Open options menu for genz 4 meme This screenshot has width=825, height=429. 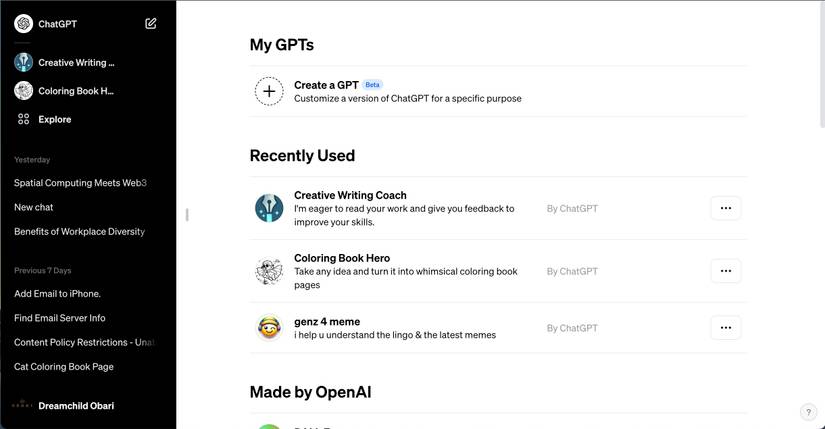725,328
